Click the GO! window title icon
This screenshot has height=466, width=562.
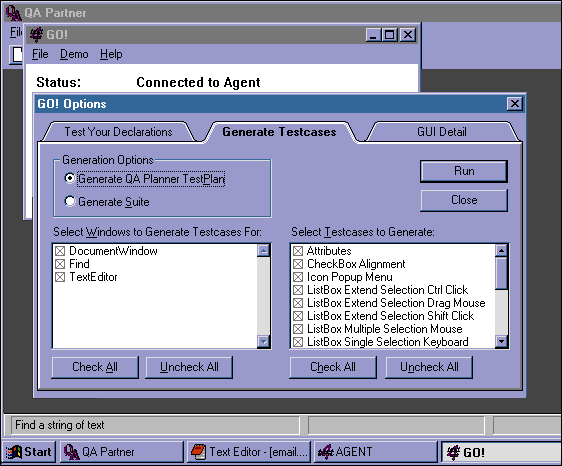[x=36, y=34]
